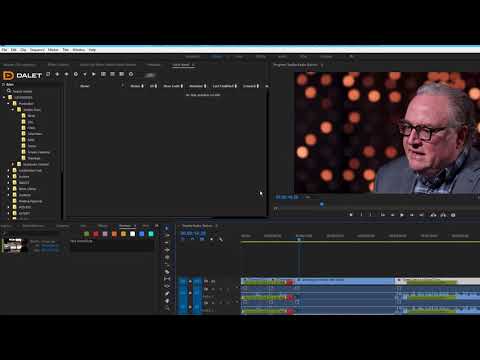
Task: Click the Mark Out button
Action: (x=371, y=215)
